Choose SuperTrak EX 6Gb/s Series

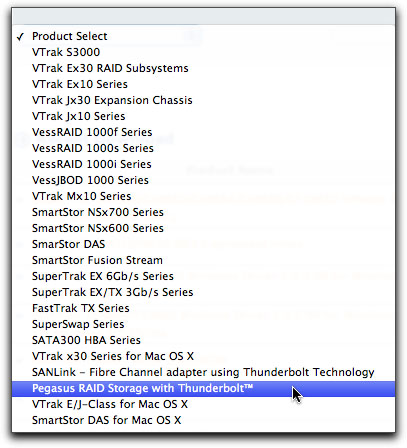pos(203,276)
